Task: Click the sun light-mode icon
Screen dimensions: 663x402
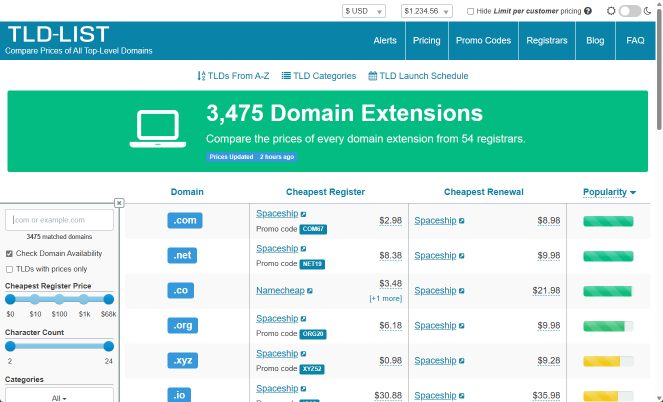Action: pos(611,11)
